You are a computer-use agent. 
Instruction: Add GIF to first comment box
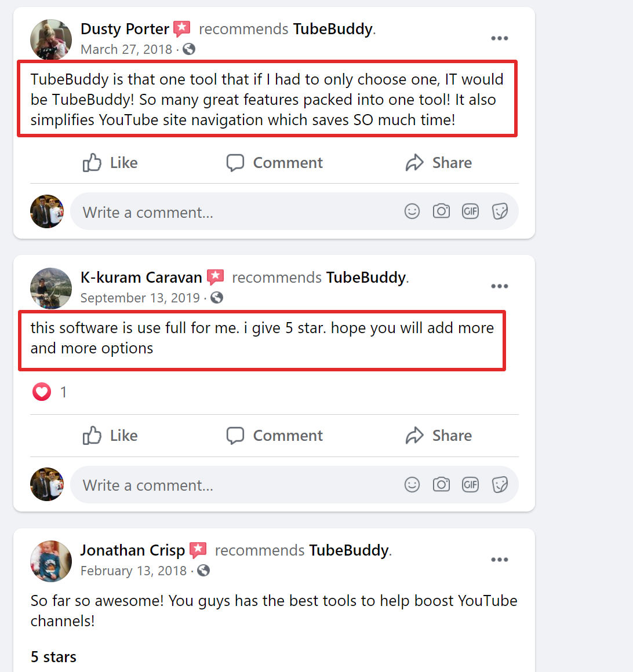[x=470, y=211]
